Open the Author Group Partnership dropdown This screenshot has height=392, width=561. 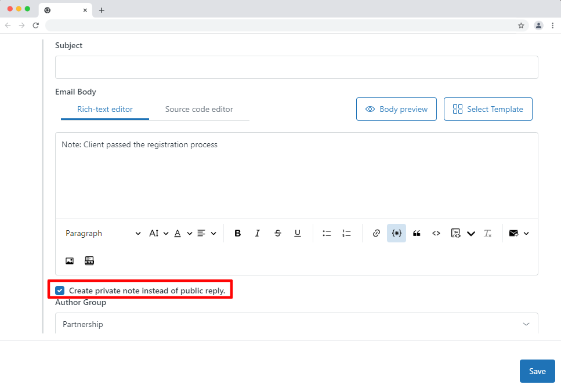pyautogui.click(x=296, y=324)
